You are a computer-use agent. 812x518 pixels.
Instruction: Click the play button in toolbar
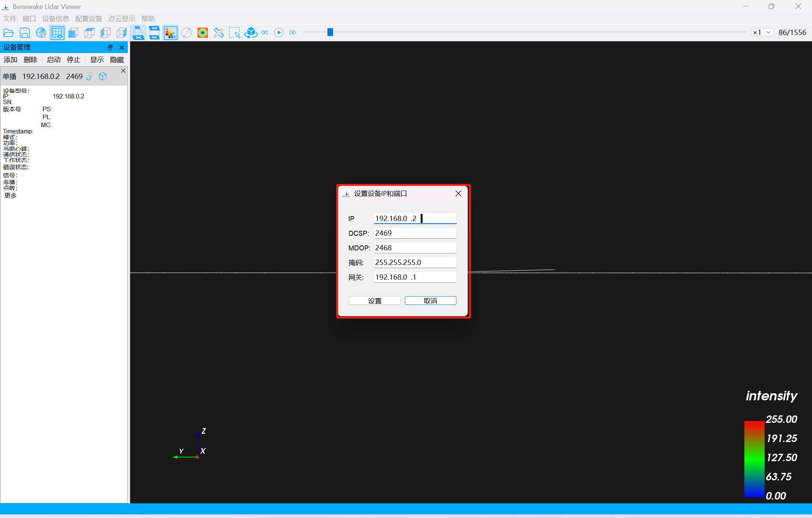279,33
